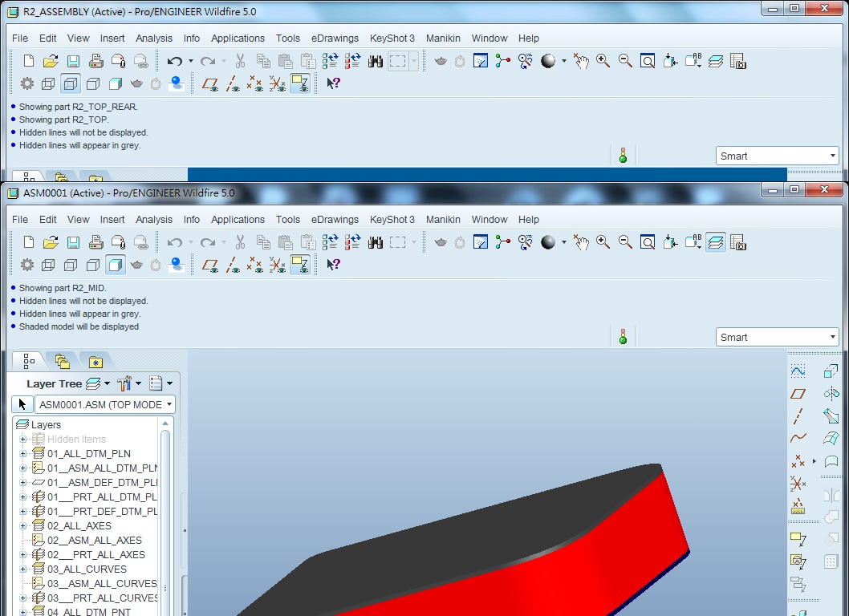Toggle Wireframe display mode in ASM0001 window
849x616 pixels.
click(x=48, y=265)
